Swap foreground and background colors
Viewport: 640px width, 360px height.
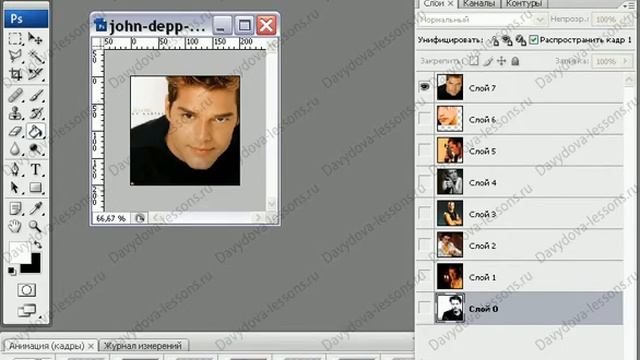[x=37, y=245]
